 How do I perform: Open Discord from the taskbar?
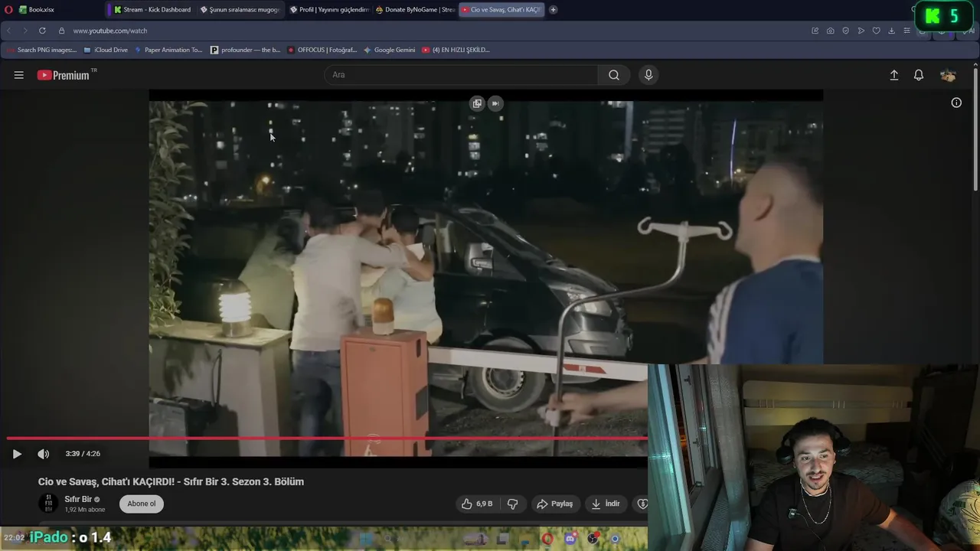(570, 539)
